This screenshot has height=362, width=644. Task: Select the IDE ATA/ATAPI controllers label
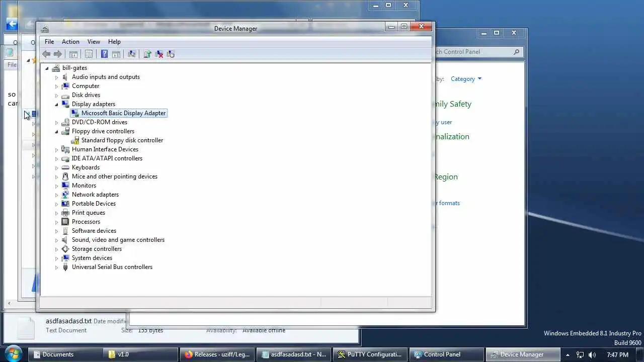click(x=107, y=158)
